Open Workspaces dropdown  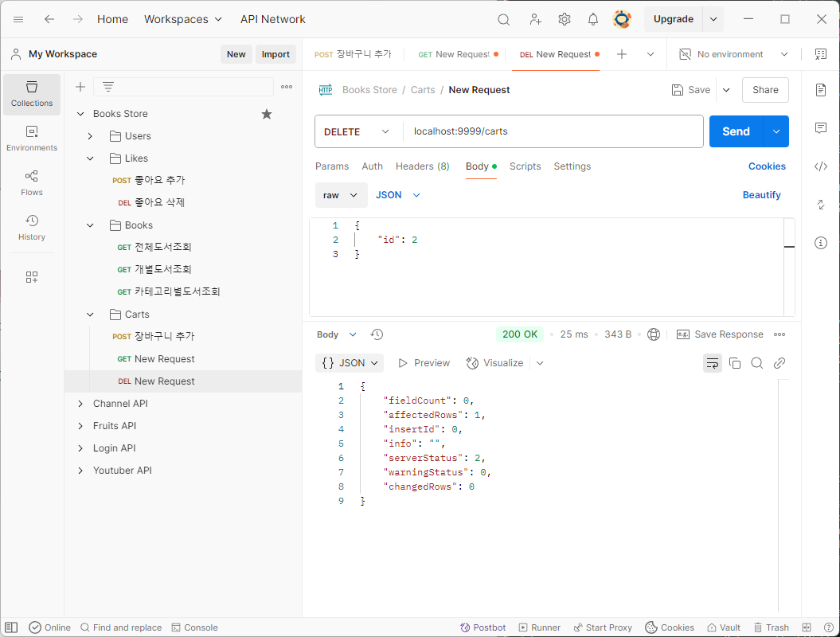pyautogui.click(x=182, y=19)
